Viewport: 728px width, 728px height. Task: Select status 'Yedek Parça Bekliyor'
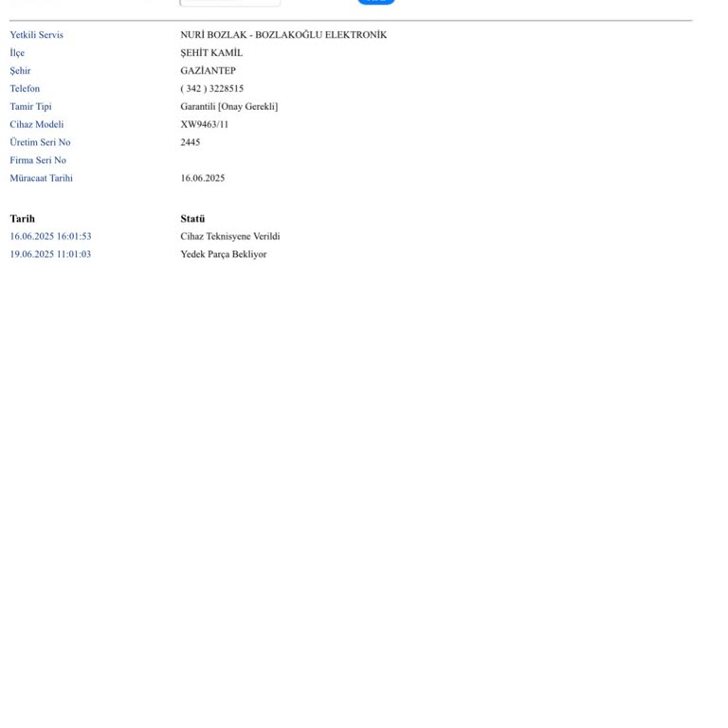[x=224, y=254]
